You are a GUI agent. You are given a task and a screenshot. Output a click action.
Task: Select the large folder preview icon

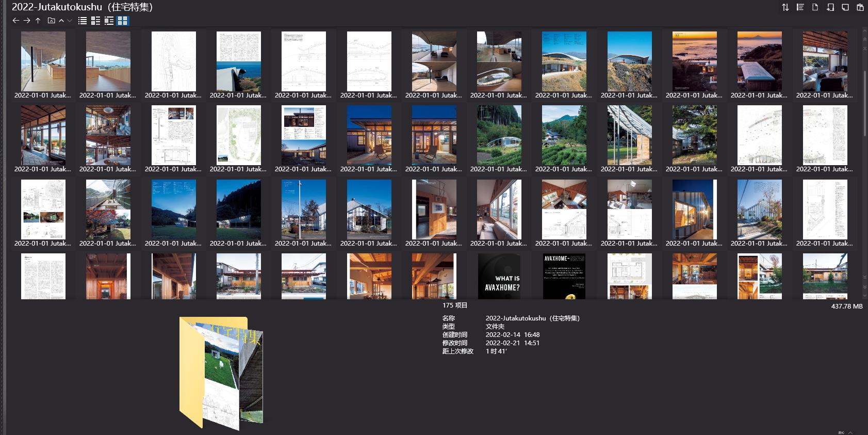point(221,373)
